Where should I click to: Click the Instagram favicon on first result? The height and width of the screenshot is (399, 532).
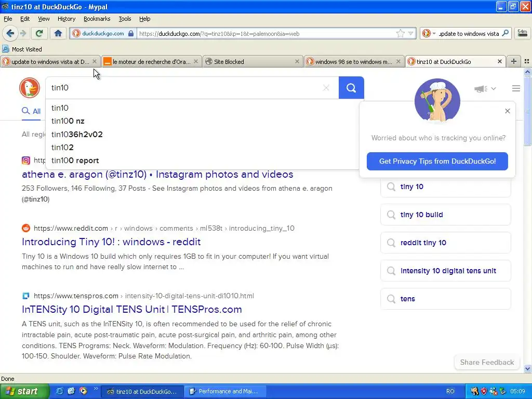[26, 161]
